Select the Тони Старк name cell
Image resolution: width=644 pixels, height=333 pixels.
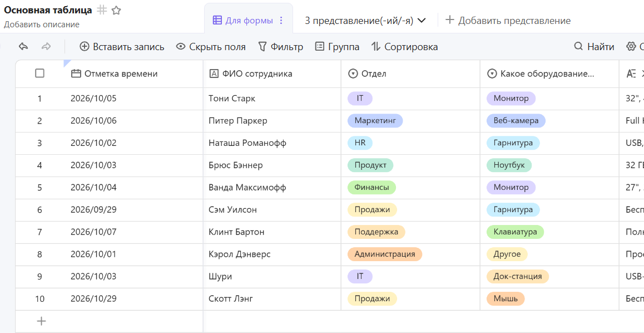[x=272, y=99]
